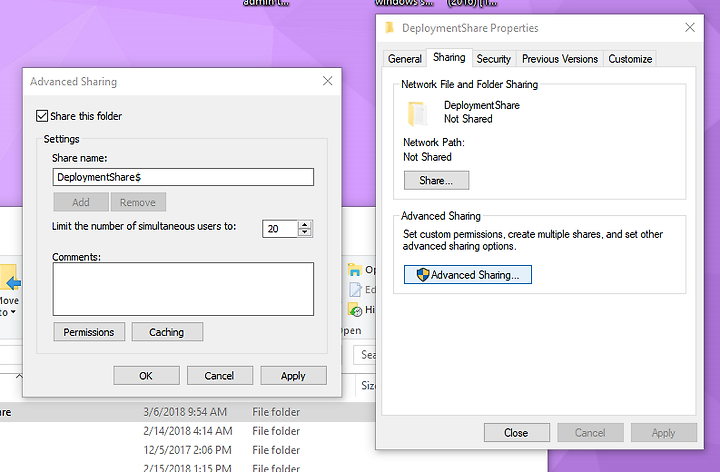
Task: Click the Advanced Sharing... shield button
Action: coord(468,275)
